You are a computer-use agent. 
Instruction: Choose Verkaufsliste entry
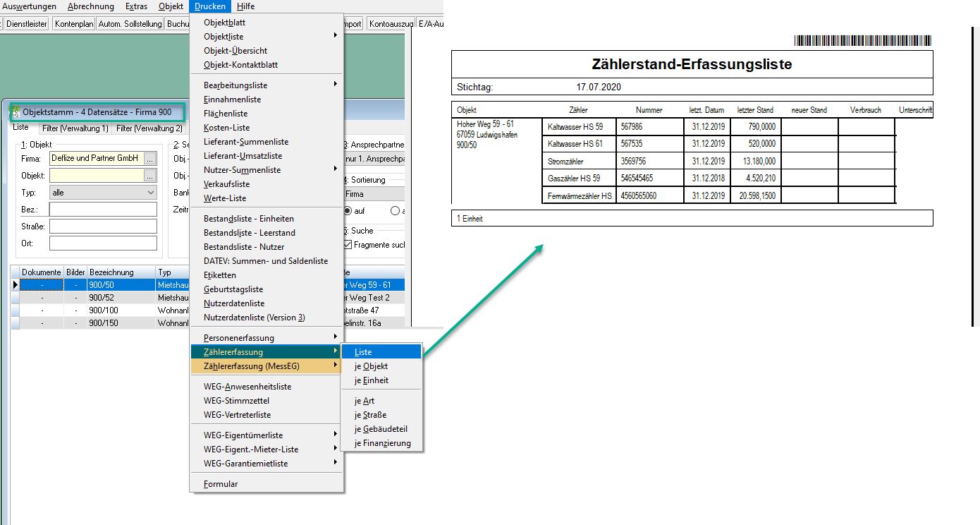pyautogui.click(x=267, y=184)
